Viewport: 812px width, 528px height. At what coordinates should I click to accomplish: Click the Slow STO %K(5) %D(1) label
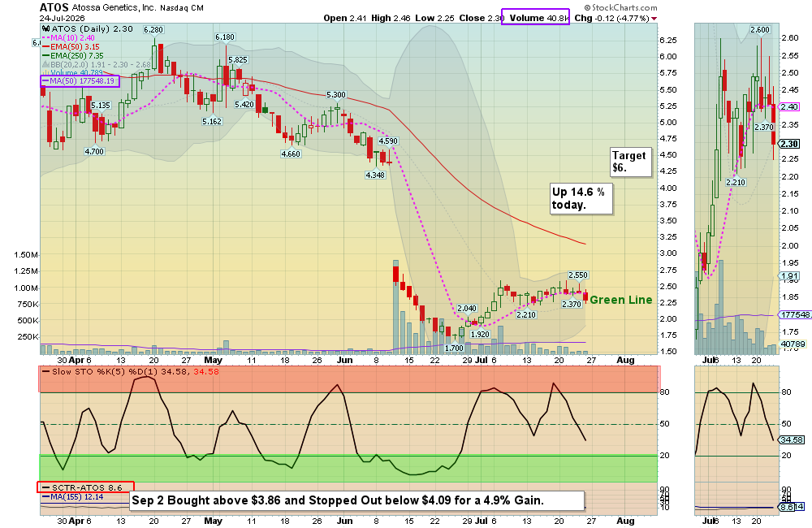click(x=130, y=371)
